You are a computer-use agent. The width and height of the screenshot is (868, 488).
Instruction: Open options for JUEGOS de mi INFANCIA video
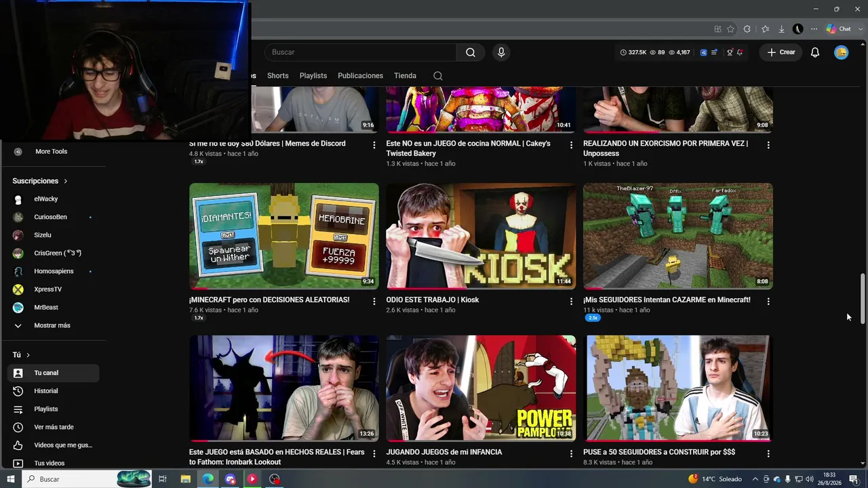coord(571,453)
